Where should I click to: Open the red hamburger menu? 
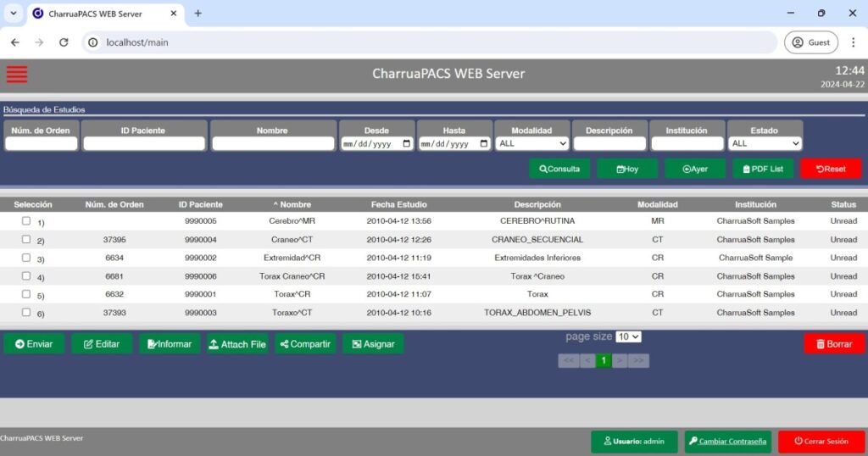pyautogui.click(x=17, y=74)
